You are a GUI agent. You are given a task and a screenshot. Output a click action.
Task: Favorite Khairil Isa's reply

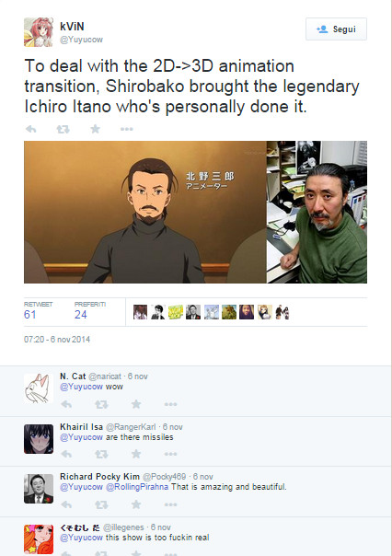click(x=136, y=454)
